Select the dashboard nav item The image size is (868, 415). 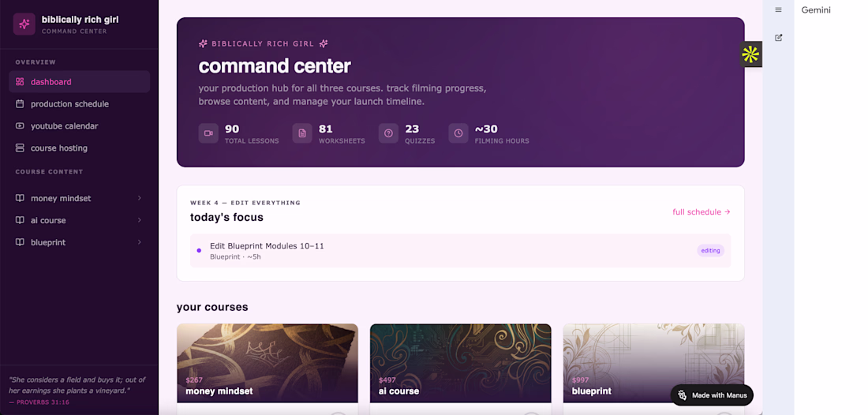51,82
